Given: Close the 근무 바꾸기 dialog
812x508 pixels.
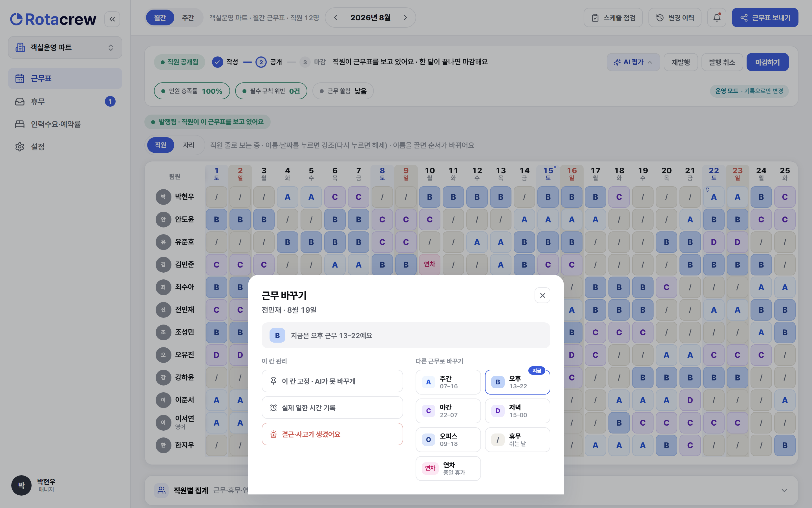Looking at the screenshot, I should [542, 295].
